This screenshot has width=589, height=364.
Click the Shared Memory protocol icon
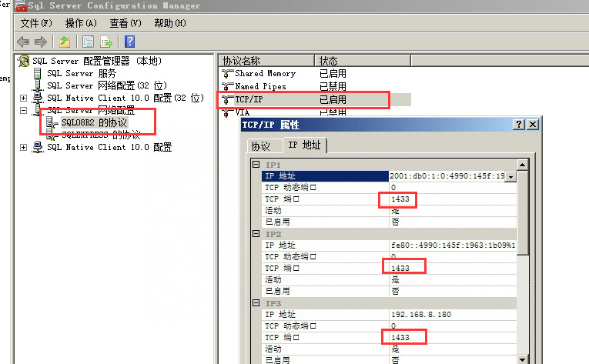click(227, 74)
